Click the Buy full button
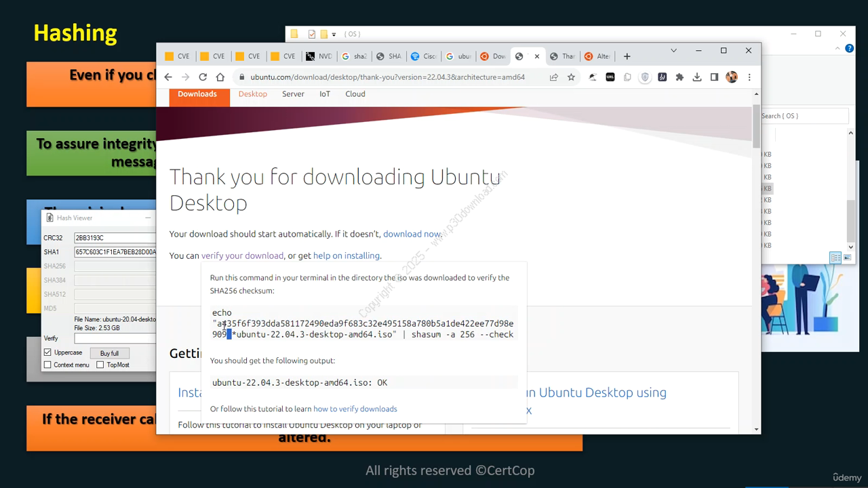Screen dimensions: 868x488 click(109, 353)
